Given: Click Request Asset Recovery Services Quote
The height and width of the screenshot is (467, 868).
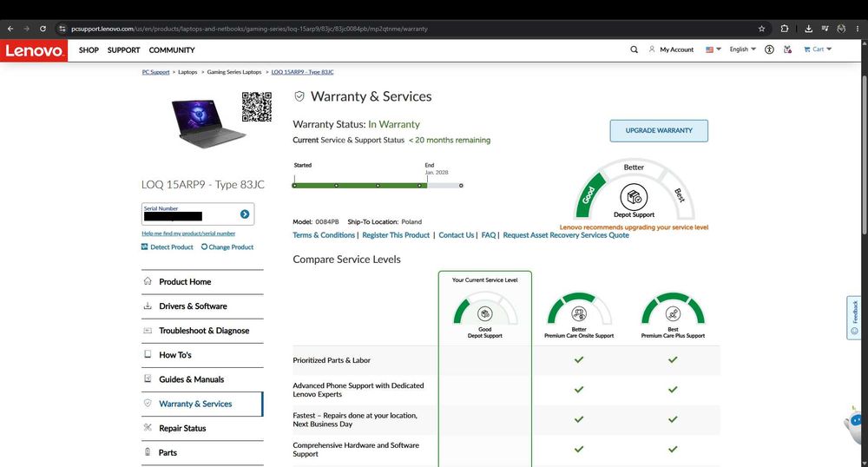Looking at the screenshot, I should tap(566, 235).
